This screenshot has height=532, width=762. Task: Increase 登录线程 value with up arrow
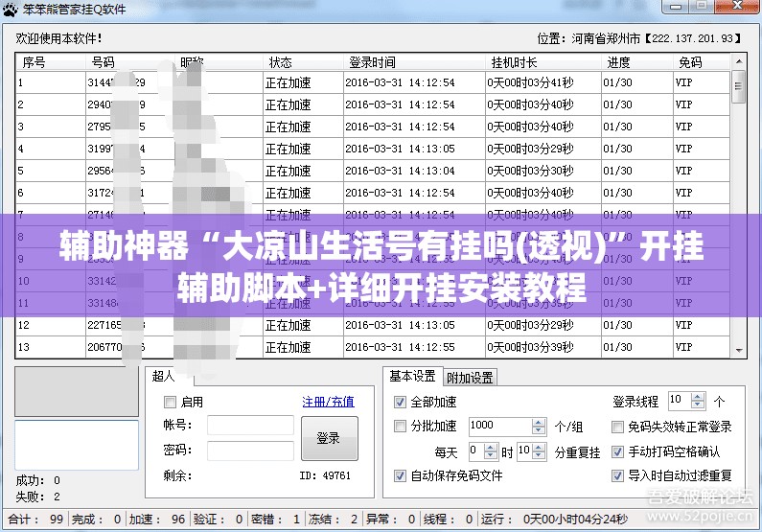click(698, 397)
